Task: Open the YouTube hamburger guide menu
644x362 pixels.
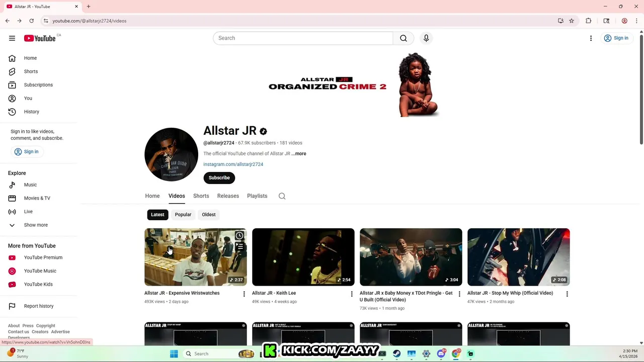Action: coord(12,38)
